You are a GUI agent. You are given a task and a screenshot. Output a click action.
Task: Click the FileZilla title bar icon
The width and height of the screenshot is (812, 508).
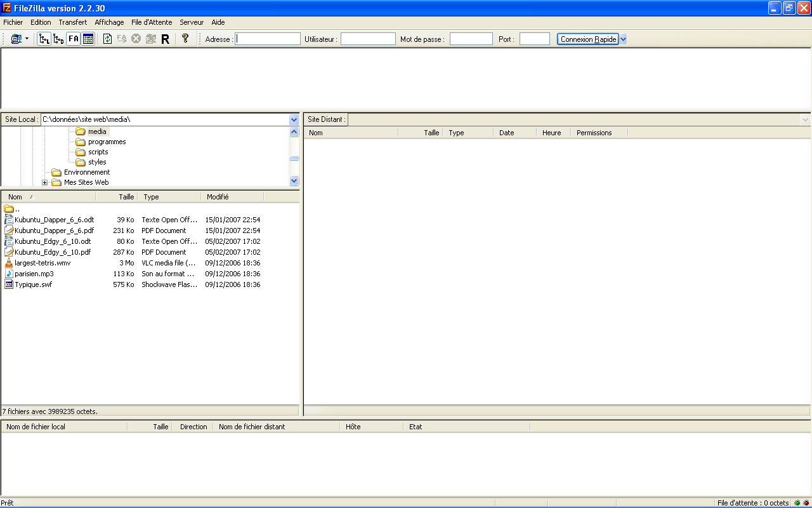pos(7,8)
